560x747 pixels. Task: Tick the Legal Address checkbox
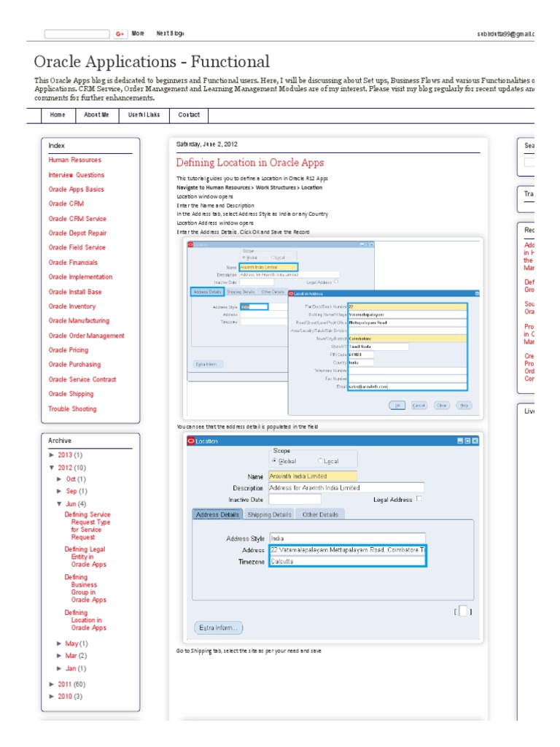(419, 500)
